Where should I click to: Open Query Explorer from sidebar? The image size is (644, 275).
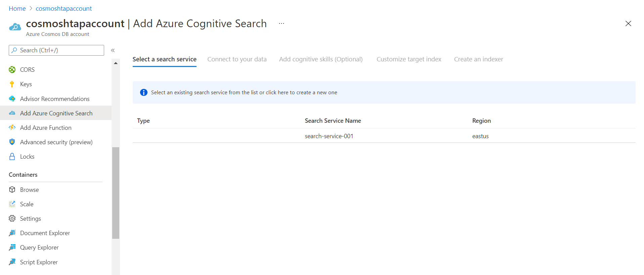click(39, 248)
